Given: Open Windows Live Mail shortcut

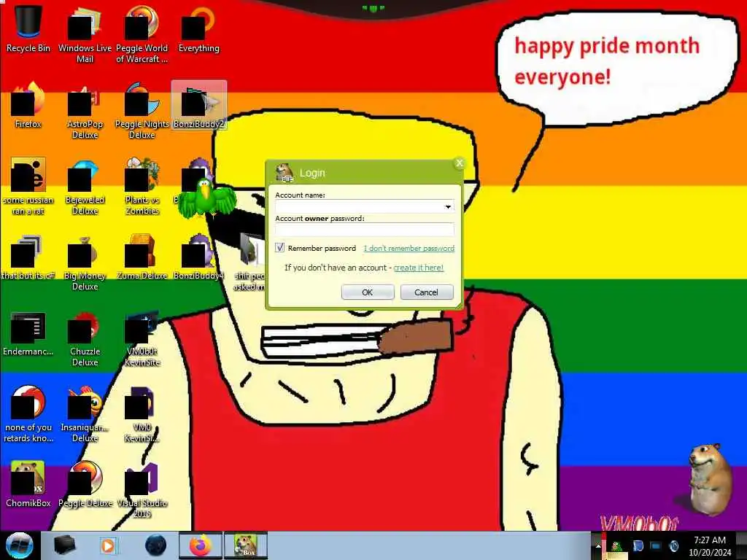Looking at the screenshot, I should pos(85,34).
